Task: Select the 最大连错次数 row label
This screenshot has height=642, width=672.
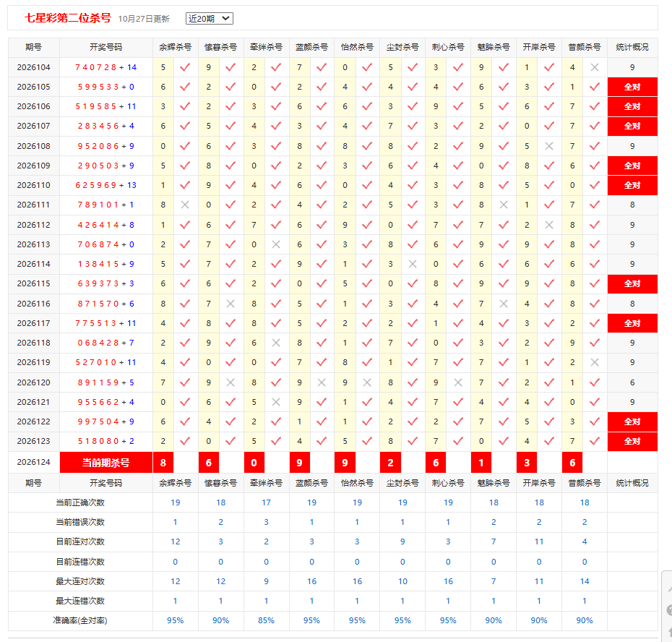Action: pos(80,601)
